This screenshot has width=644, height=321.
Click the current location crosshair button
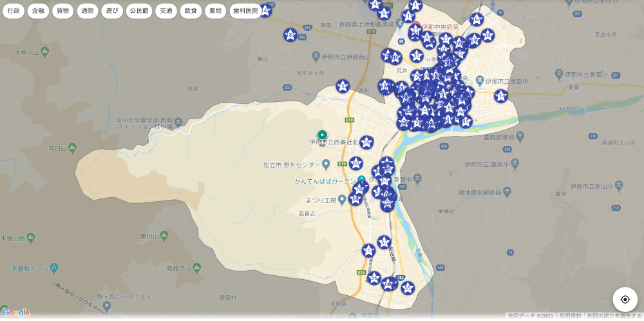tap(625, 299)
